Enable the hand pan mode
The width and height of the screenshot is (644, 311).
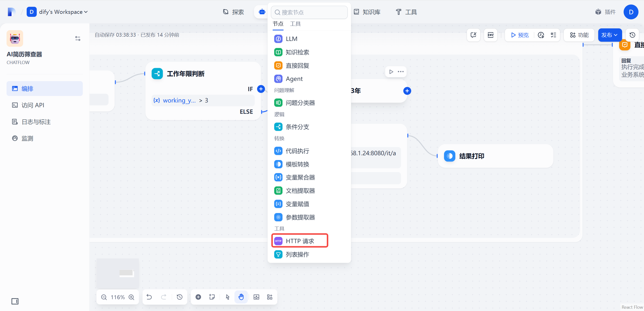point(241,297)
